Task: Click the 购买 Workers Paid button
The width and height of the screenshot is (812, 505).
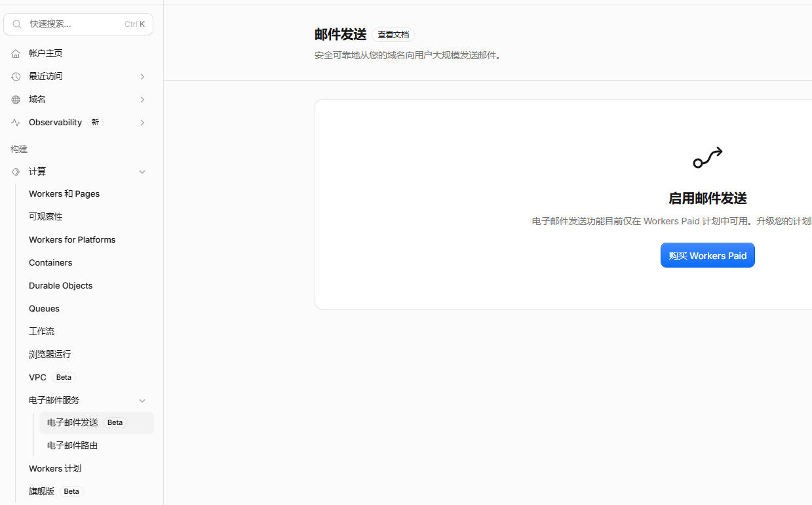Action: (x=708, y=255)
